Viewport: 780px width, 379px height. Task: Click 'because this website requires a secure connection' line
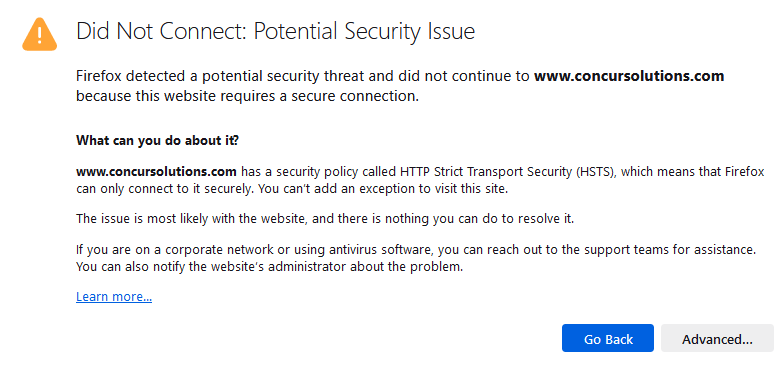tap(248, 95)
